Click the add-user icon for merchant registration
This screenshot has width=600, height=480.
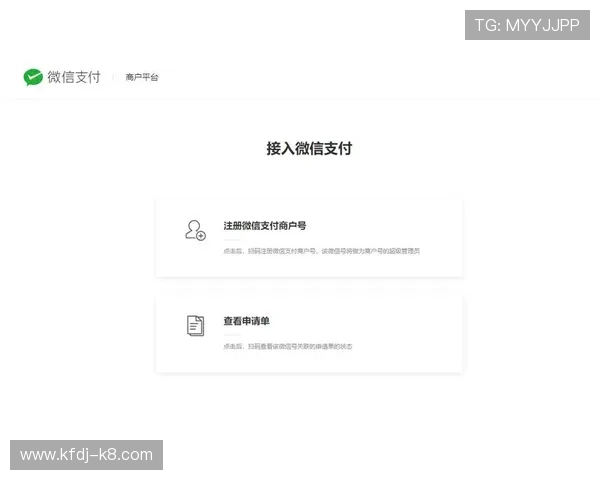pyautogui.click(x=196, y=230)
